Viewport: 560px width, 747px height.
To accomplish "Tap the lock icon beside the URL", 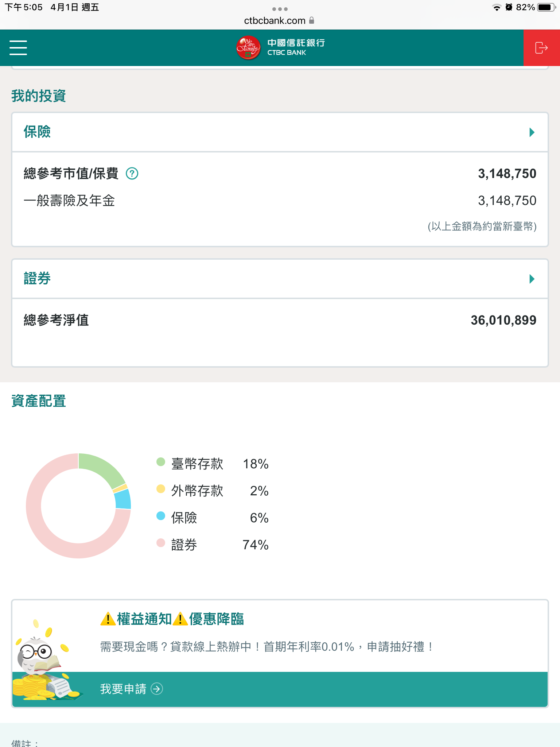I will pyautogui.click(x=312, y=20).
